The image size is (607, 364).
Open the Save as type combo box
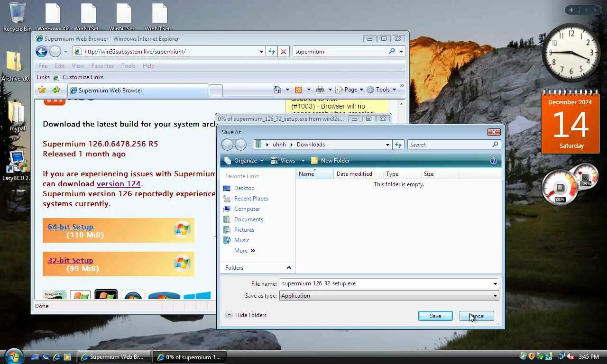pos(389,296)
